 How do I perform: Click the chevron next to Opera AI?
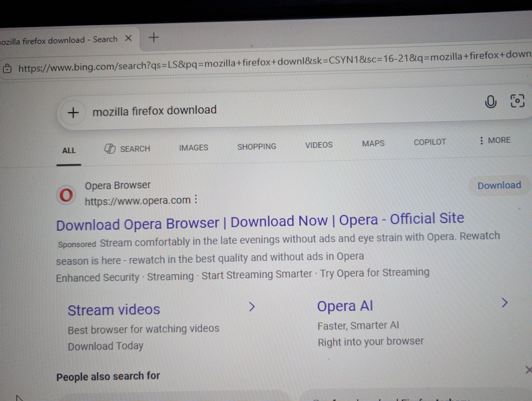[504, 303]
